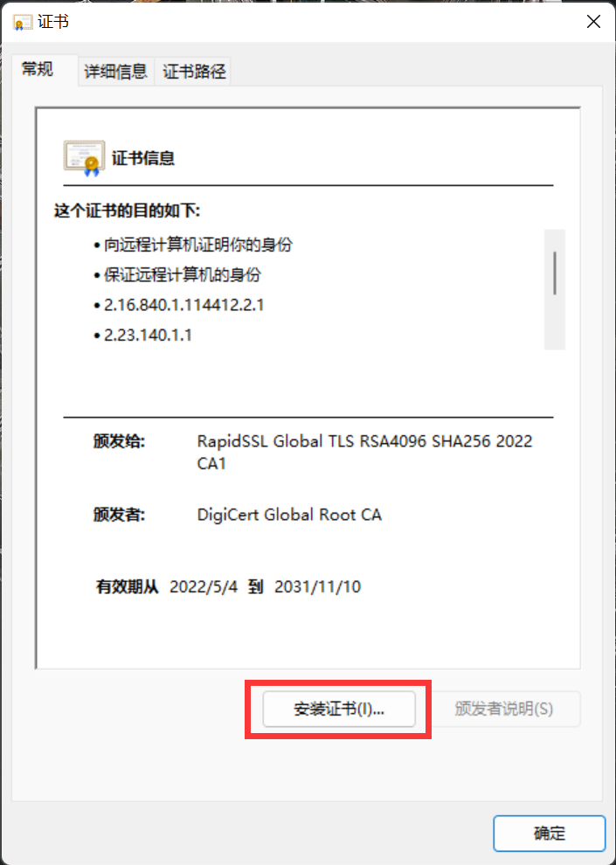This screenshot has width=616, height=865.
Task: Click the certificate ribbon icon beside 证书信息
Action: click(85, 158)
